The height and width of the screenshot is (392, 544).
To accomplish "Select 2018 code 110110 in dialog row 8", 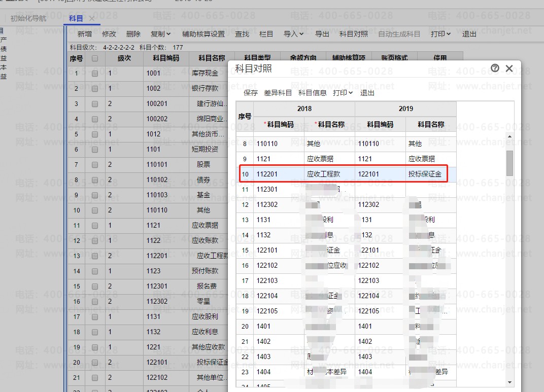I will click(x=279, y=144).
